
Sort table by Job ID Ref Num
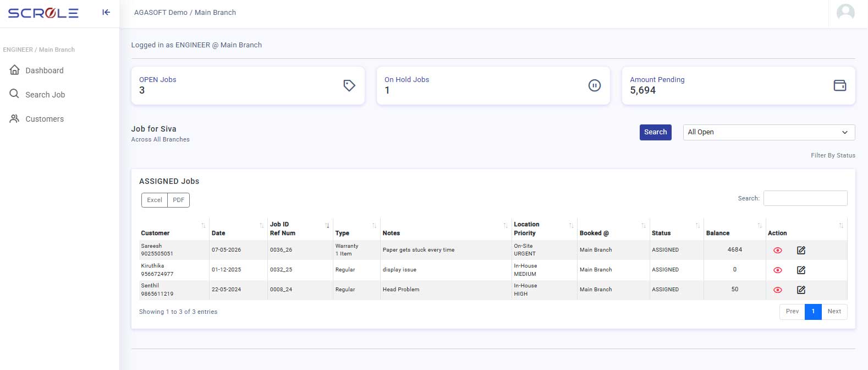click(300, 229)
